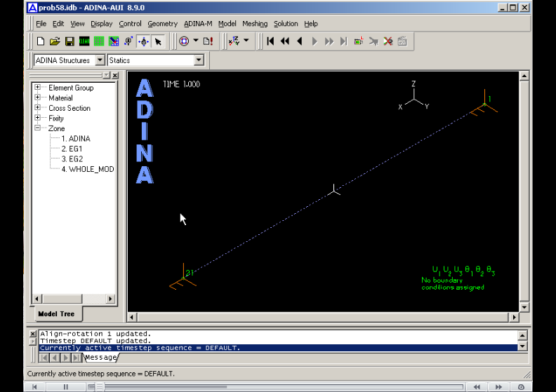Select the 'Timestep DEFAULT updated.' log line

pos(95,341)
